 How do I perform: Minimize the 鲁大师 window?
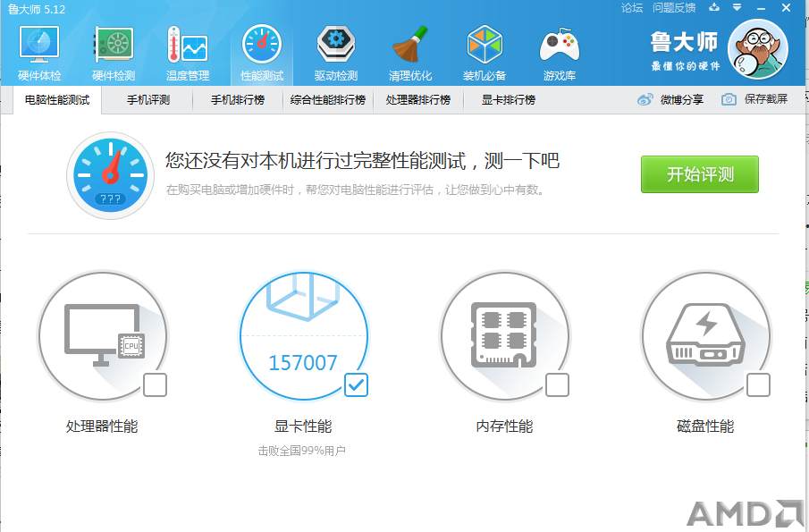coord(761,8)
